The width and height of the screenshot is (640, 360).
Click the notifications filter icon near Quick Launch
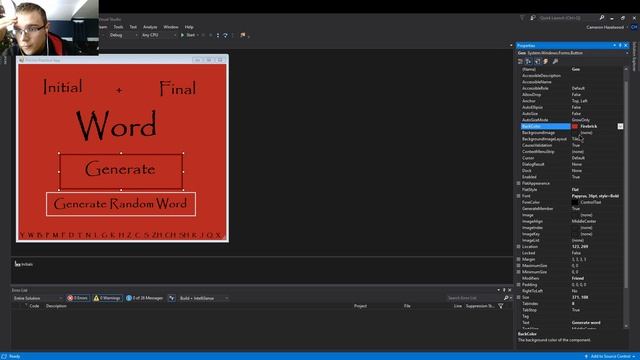coord(522,18)
